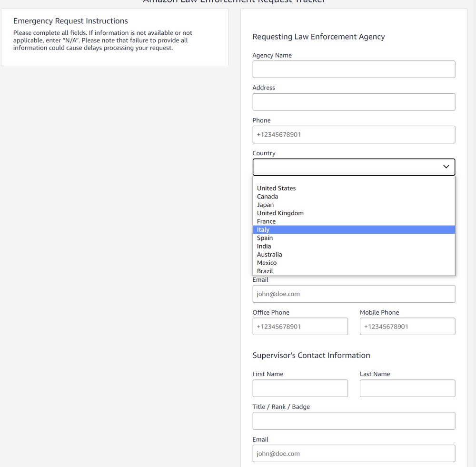Click the Requesting Law Enforcement Agency heading
Image resolution: width=476 pixels, height=467 pixels.
(318, 37)
